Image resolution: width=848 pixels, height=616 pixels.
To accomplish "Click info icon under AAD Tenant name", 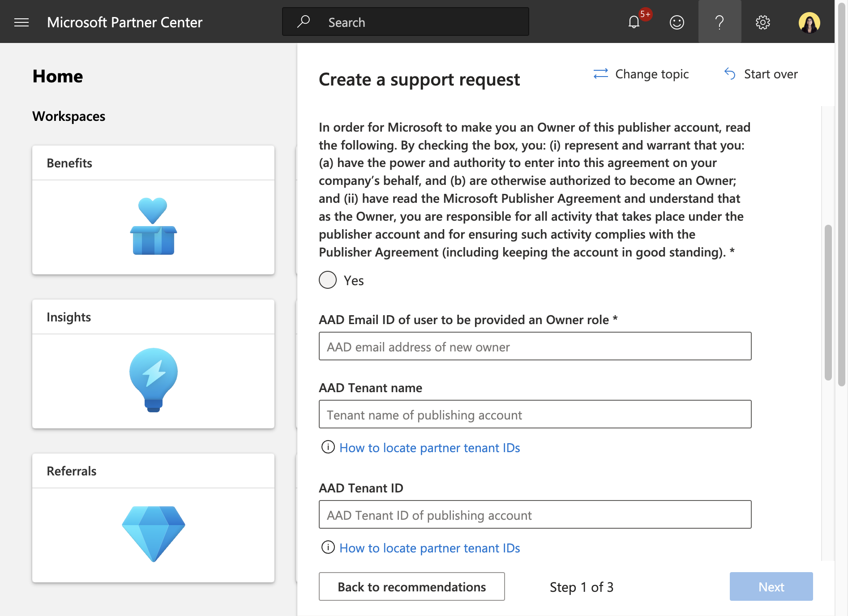I will tap(328, 447).
